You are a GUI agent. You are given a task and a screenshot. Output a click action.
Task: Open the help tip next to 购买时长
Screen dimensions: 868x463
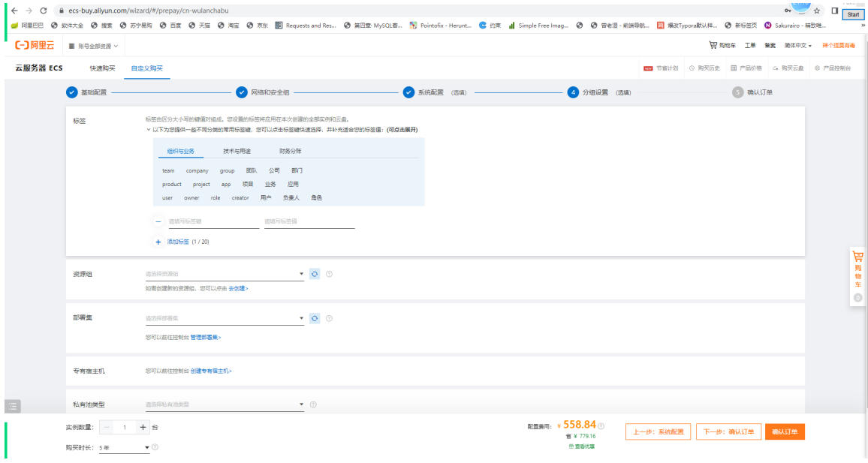click(x=155, y=447)
